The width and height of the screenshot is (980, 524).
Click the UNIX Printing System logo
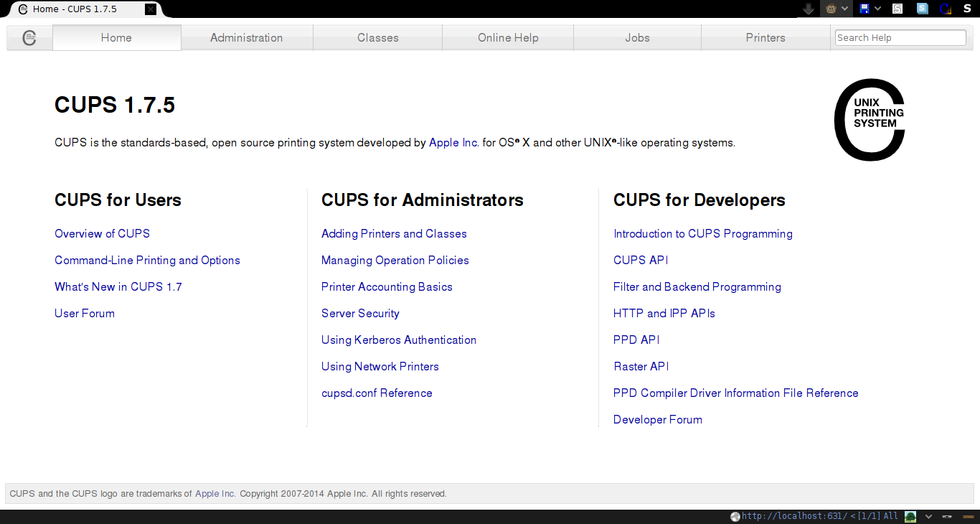tap(870, 119)
